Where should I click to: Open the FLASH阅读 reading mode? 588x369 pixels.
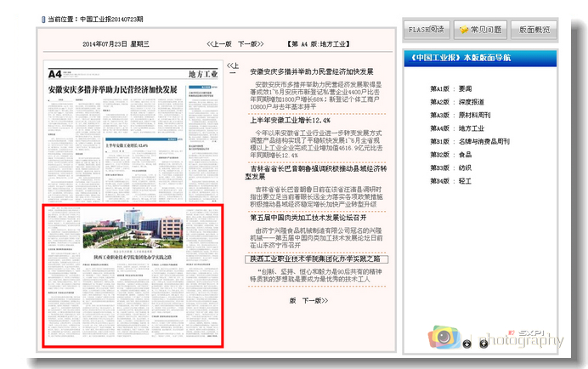coord(427,29)
